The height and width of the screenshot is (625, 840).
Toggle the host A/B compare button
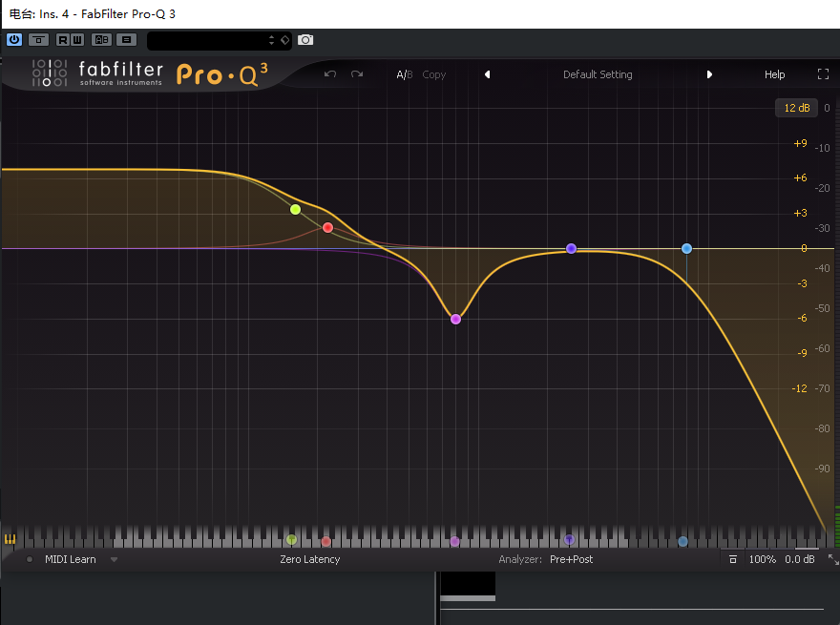[x=102, y=40]
